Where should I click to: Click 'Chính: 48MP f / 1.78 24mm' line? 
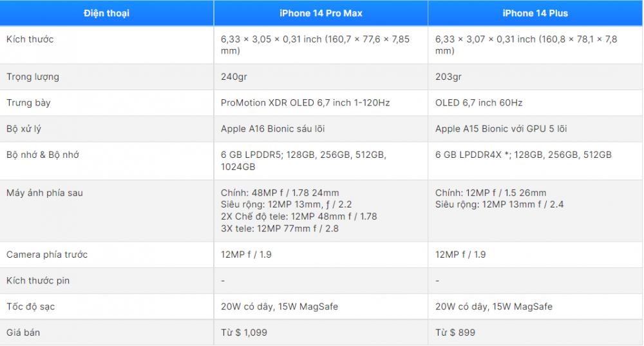pos(279,193)
